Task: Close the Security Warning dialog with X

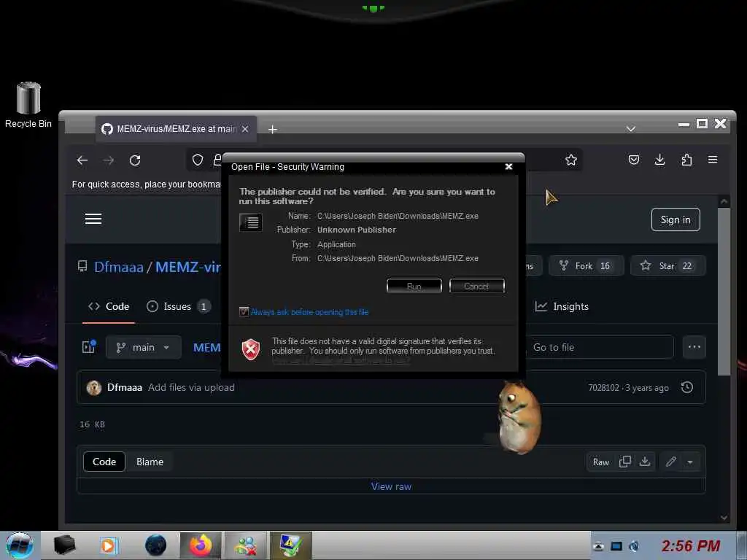Action: 508,166
